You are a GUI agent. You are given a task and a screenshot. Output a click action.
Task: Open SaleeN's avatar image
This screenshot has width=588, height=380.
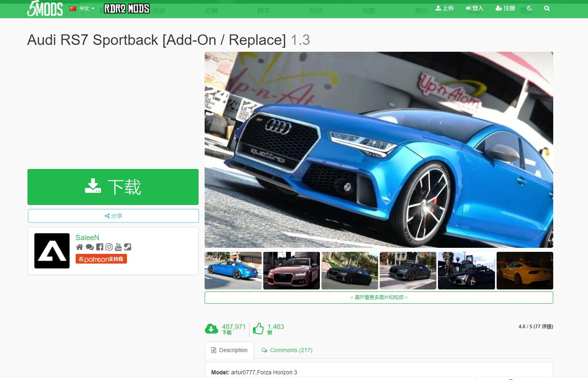tap(52, 251)
